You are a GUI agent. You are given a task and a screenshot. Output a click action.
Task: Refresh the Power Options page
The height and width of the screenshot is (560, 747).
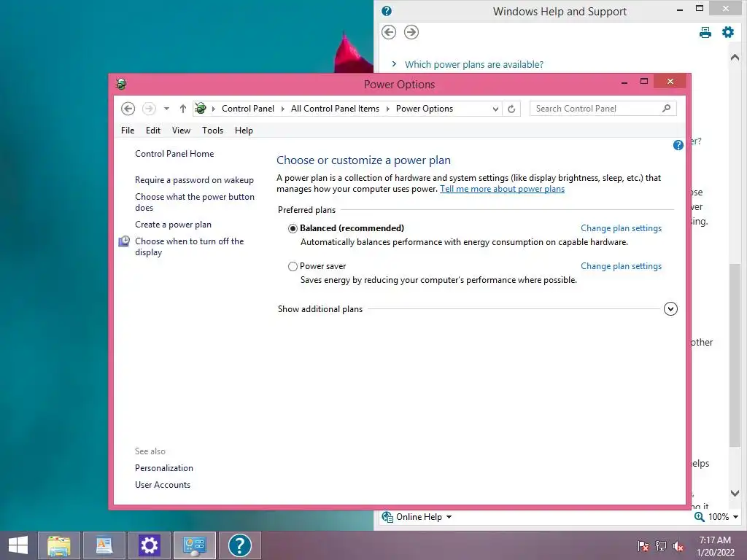511,109
